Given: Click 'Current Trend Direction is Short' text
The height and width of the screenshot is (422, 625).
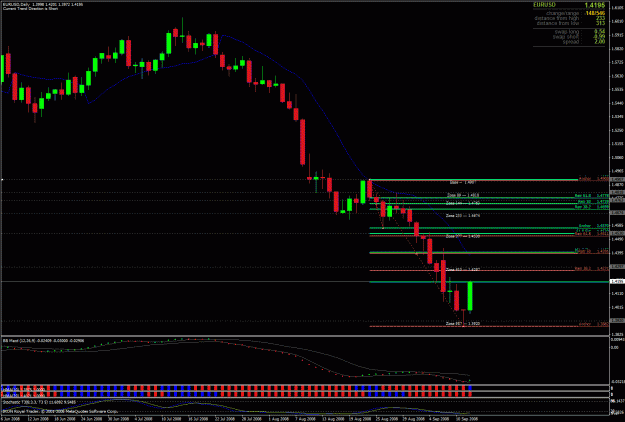Looking at the screenshot, I should point(30,8).
